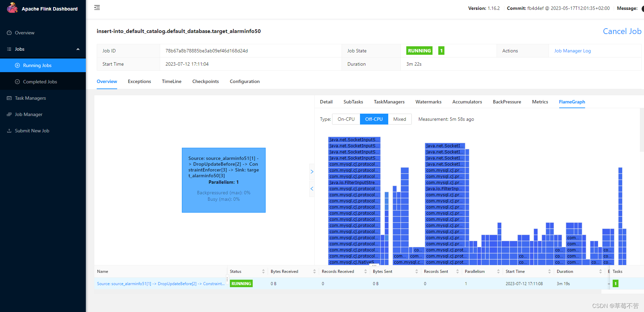Click the green task count badge beside RUNNING
The image size is (644, 312).
click(x=441, y=51)
